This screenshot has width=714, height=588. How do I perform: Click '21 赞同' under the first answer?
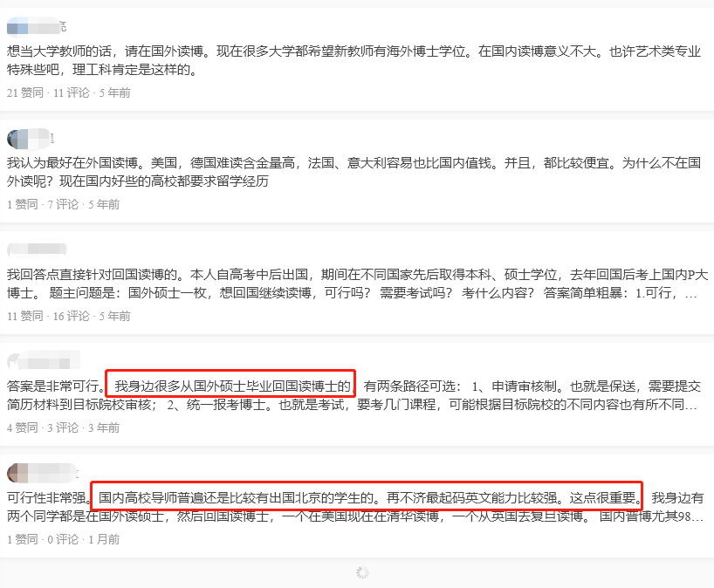[x=25, y=92]
